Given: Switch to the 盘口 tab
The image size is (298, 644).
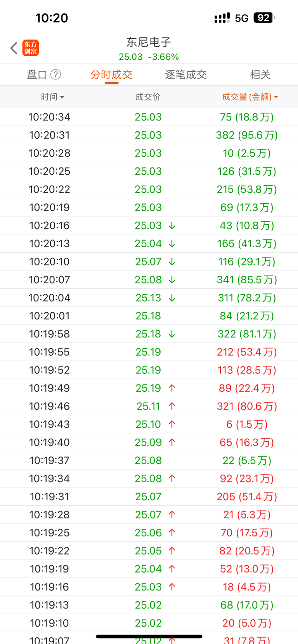Looking at the screenshot, I should tap(37, 74).
